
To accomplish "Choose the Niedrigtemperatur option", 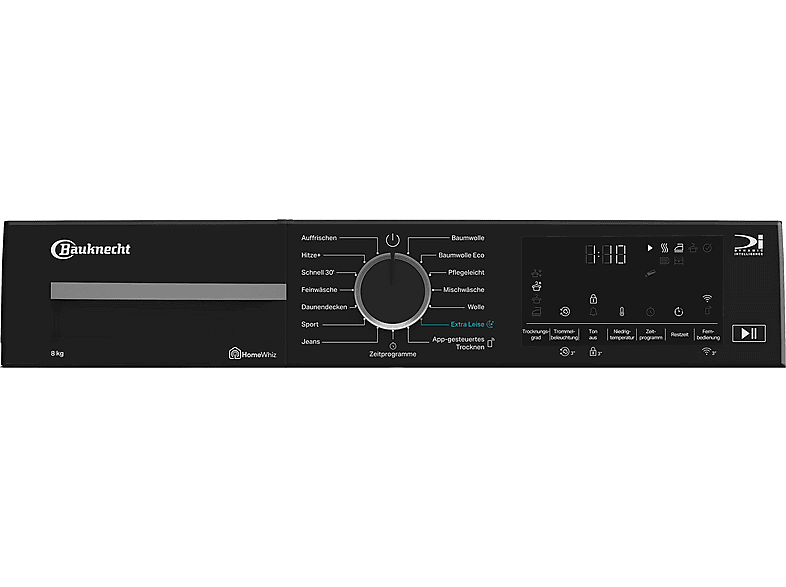I will coord(621,334).
